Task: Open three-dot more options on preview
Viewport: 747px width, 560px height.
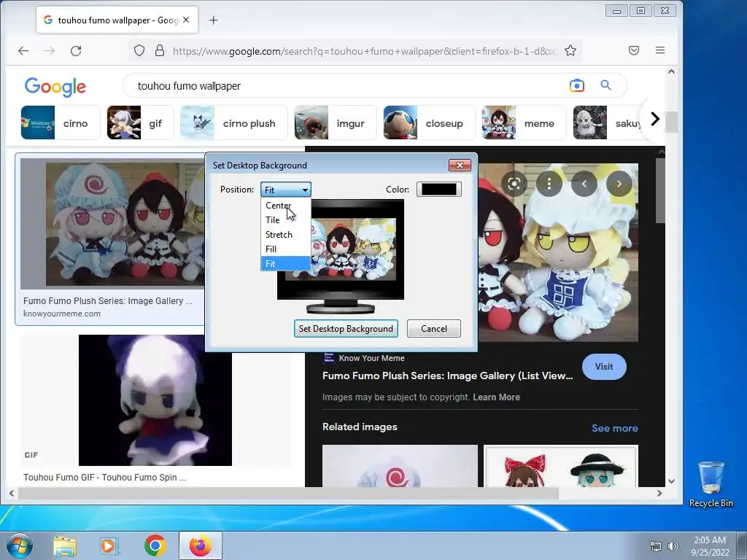Action: pos(549,184)
